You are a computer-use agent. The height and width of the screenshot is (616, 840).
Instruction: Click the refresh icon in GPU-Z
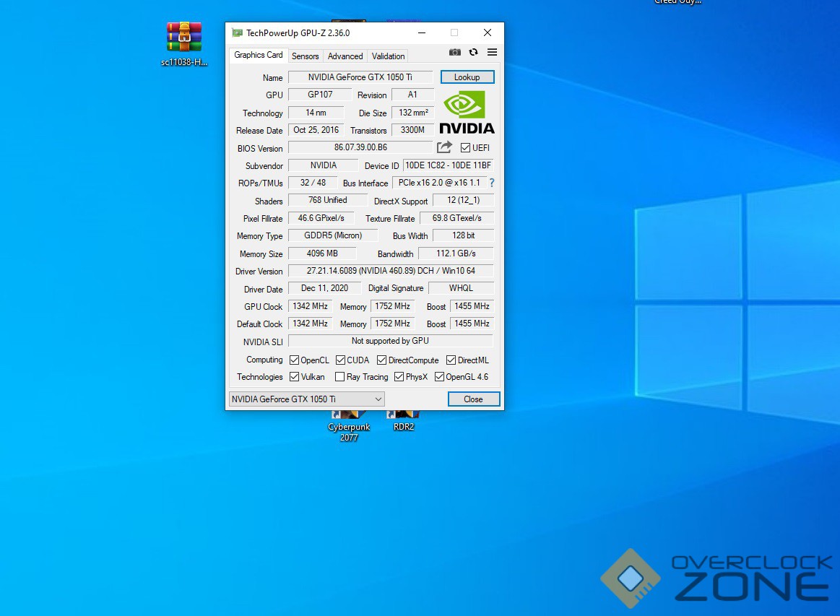[473, 52]
